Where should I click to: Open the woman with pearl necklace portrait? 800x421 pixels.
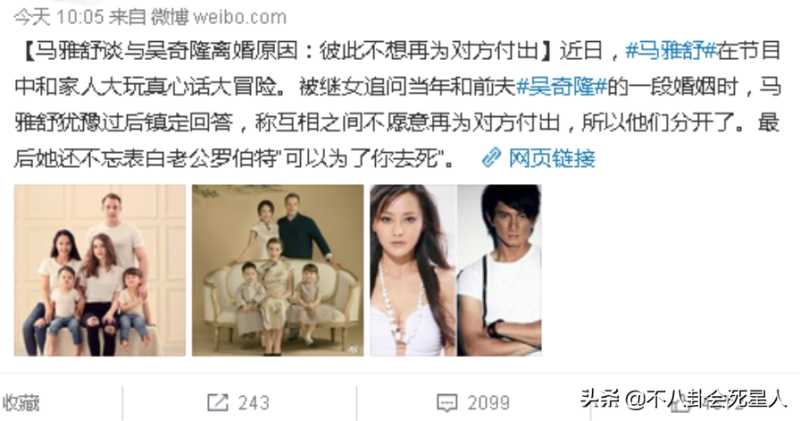pos(413,270)
